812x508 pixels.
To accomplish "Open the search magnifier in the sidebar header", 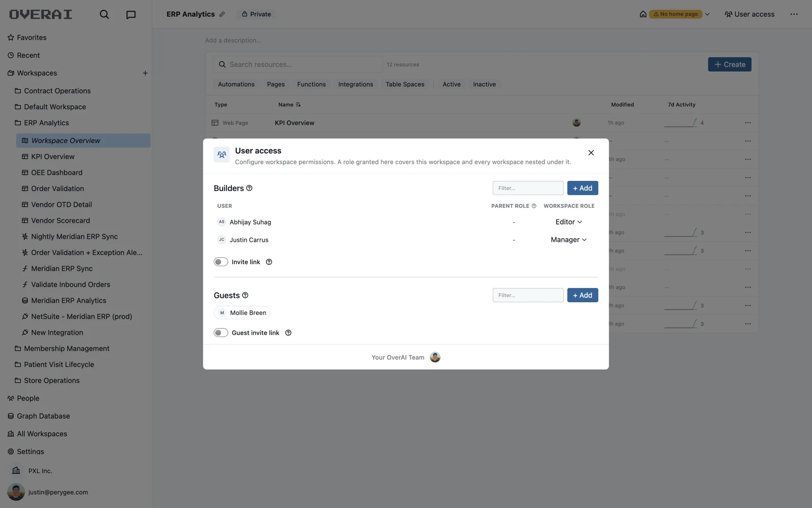I will coord(104,14).
